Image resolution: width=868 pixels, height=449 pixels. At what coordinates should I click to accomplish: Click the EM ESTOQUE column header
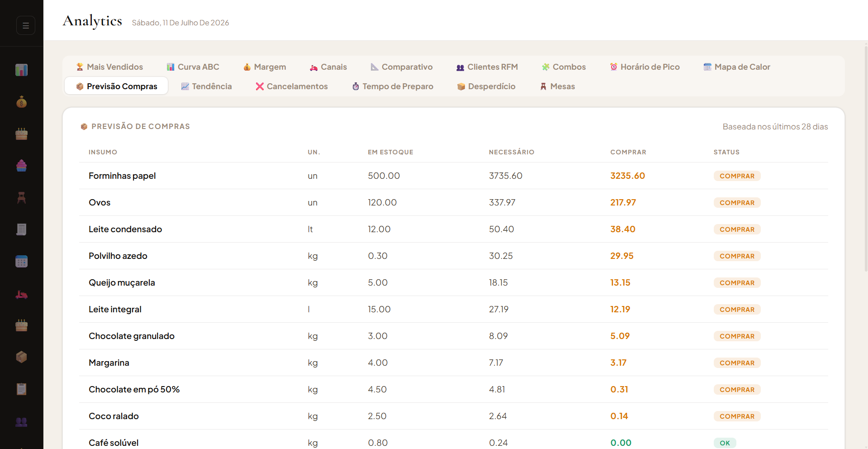(x=390, y=152)
